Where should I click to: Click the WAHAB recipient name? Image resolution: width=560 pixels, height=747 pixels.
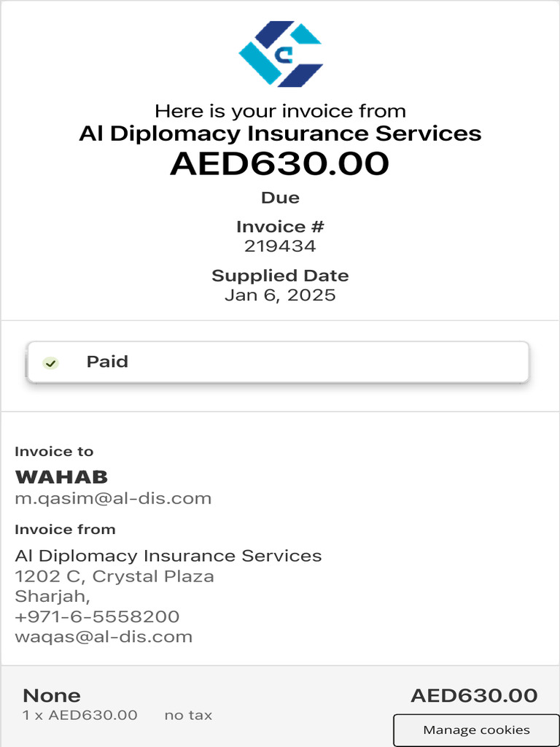[61, 477]
